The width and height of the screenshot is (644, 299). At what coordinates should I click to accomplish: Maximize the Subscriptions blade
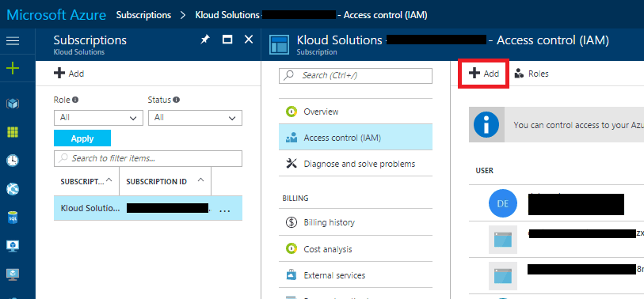[x=227, y=40]
